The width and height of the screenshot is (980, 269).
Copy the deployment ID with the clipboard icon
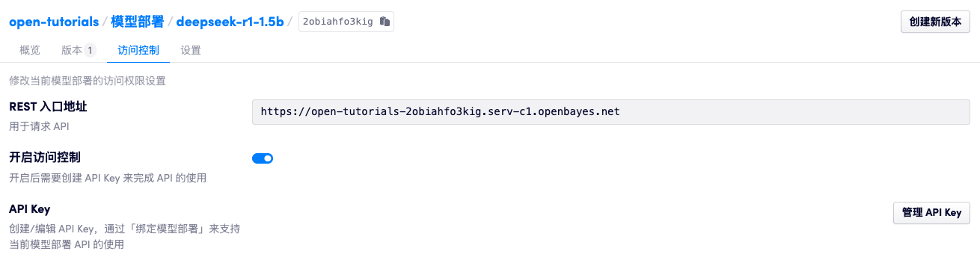click(385, 22)
